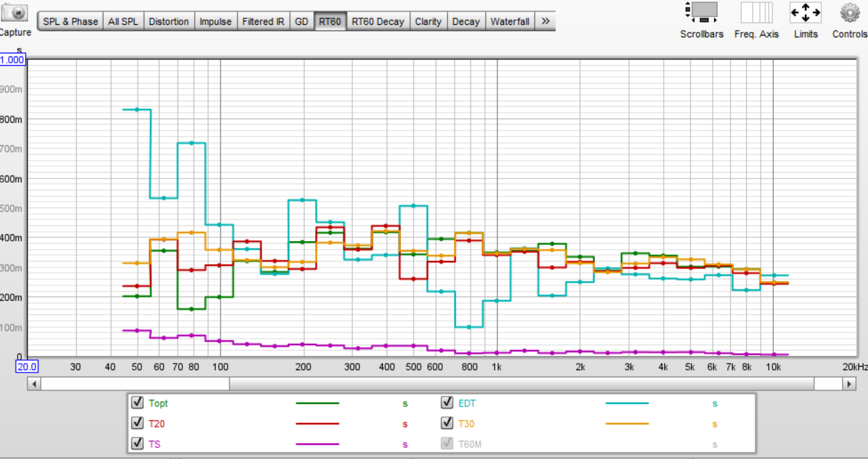The height and width of the screenshot is (459, 868).
Task: Click the 1.000 top axis limit box
Action: 12,60
